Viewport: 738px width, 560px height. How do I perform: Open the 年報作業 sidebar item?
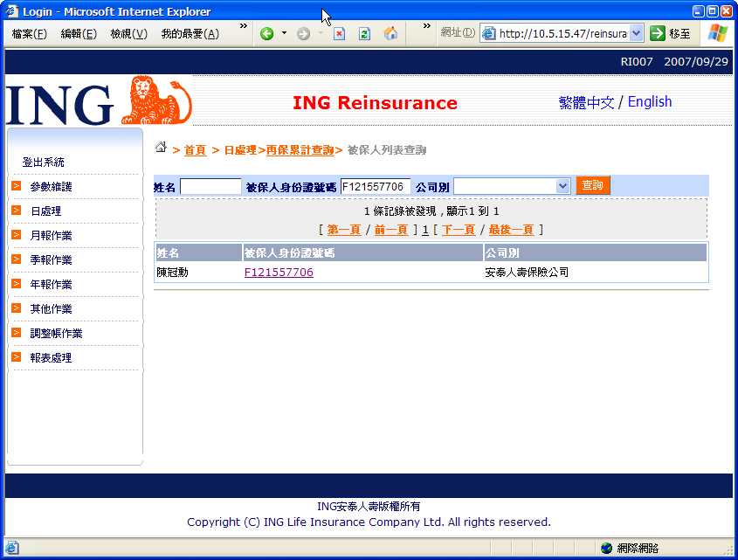click(51, 285)
